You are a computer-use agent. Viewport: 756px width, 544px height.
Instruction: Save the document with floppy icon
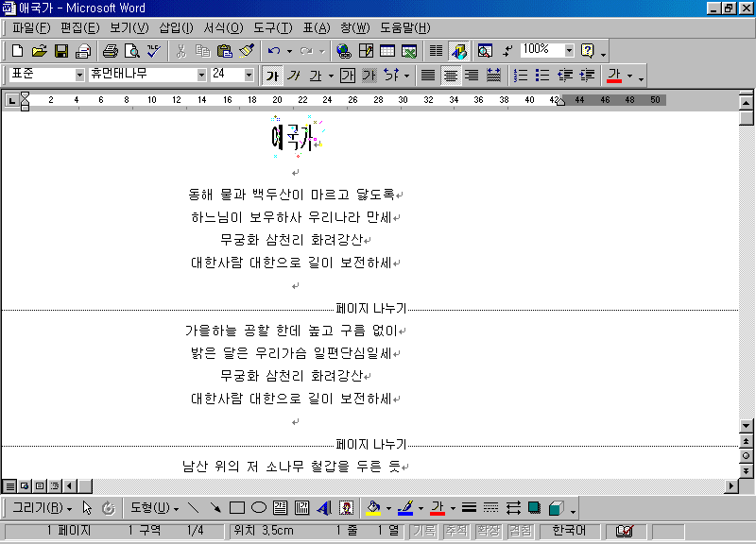pos(61,51)
